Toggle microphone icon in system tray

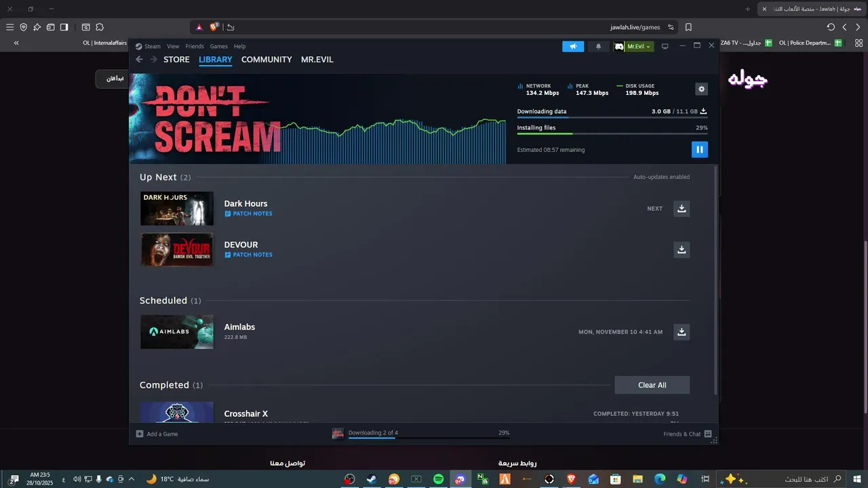(x=99, y=479)
